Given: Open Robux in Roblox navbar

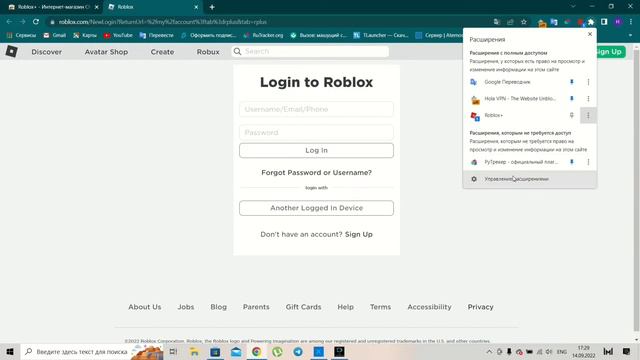Looking at the screenshot, I should pyautogui.click(x=208, y=52).
